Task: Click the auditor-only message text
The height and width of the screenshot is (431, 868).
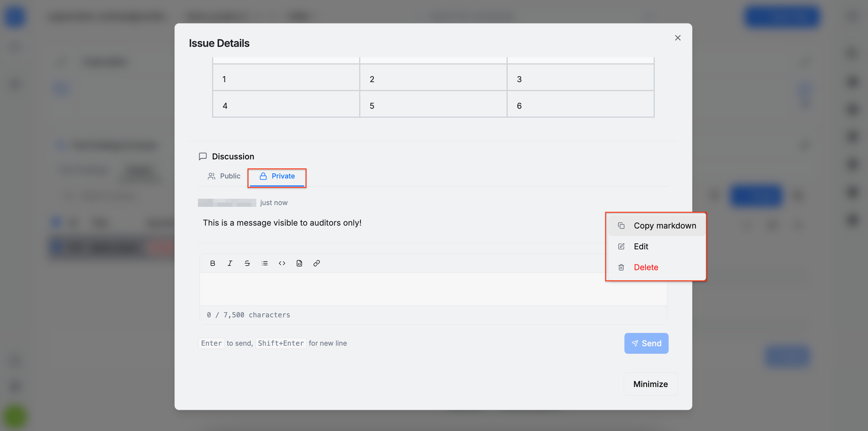Action: (x=282, y=223)
